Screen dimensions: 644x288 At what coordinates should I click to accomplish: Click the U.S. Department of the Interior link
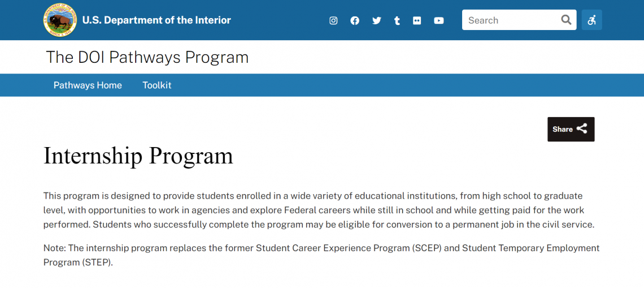156,20
